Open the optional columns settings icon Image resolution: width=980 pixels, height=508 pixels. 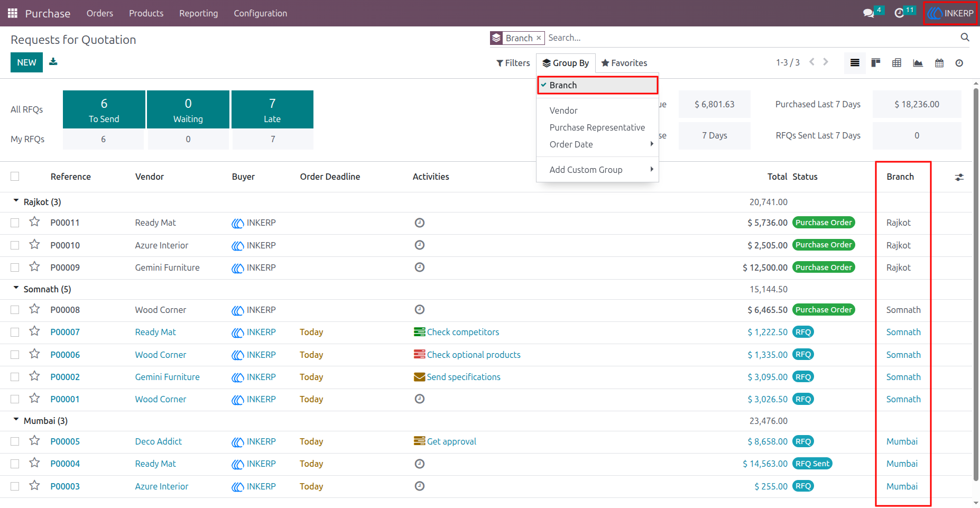[x=959, y=177]
